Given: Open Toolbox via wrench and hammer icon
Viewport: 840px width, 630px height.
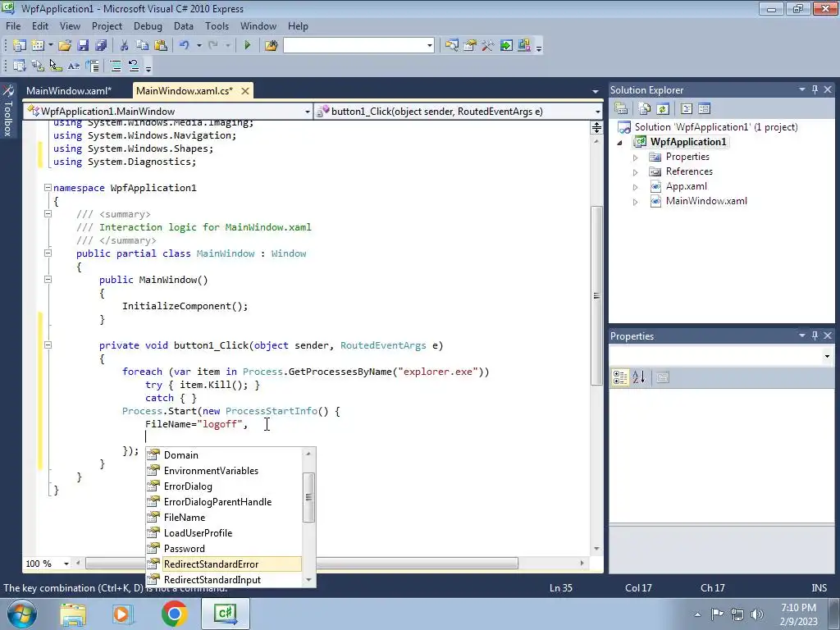Looking at the screenshot, I should (x=487, y=46).
